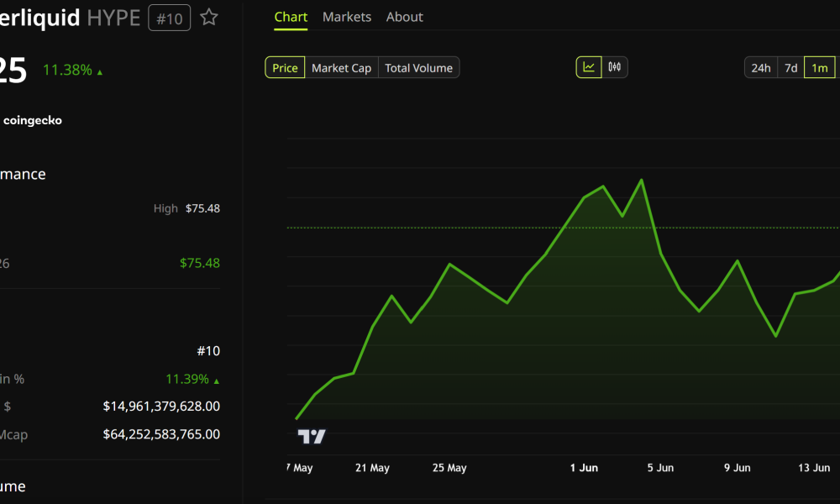Click the #10 rank badge beside HYPE
Viewport: 840px width, 504px height.
pyautogui.click(x=170, y=18)
